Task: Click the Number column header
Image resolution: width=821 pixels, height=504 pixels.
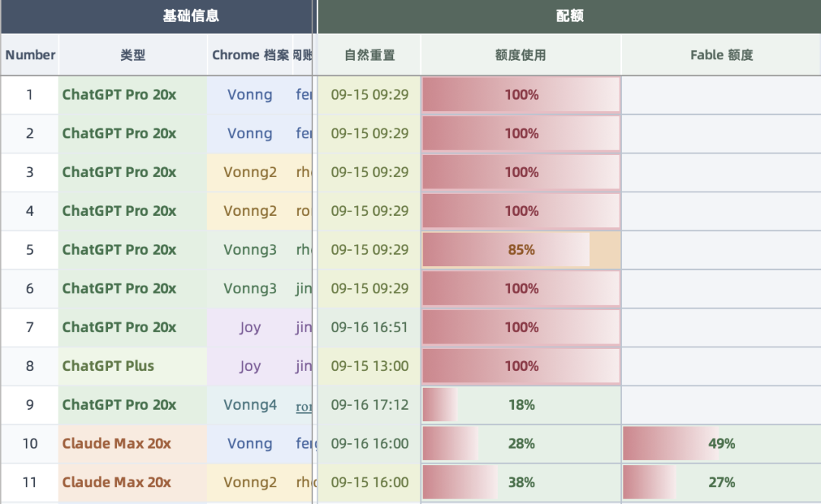Action: point(30,55)
